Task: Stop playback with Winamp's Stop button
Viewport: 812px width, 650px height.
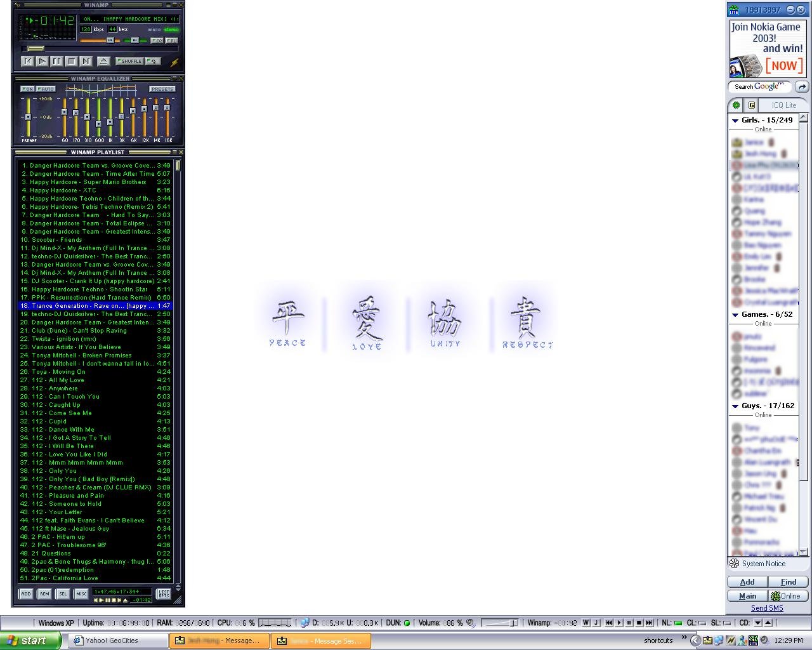Action: (71, 61)
